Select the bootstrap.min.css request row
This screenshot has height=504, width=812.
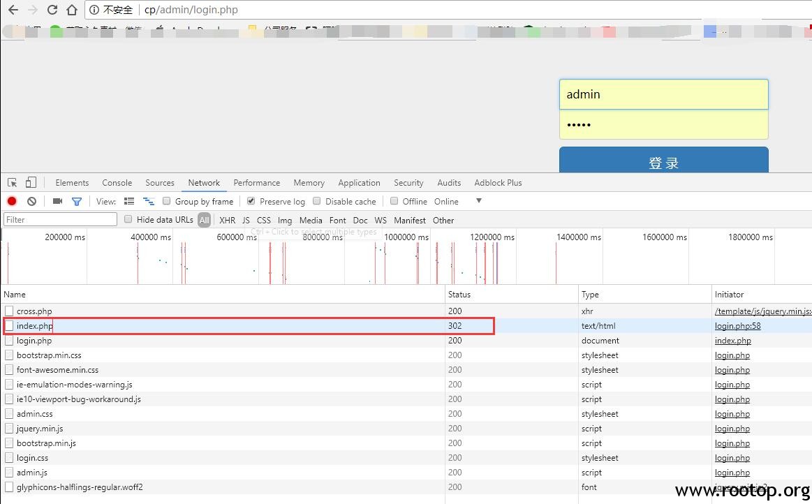point(406,355)
